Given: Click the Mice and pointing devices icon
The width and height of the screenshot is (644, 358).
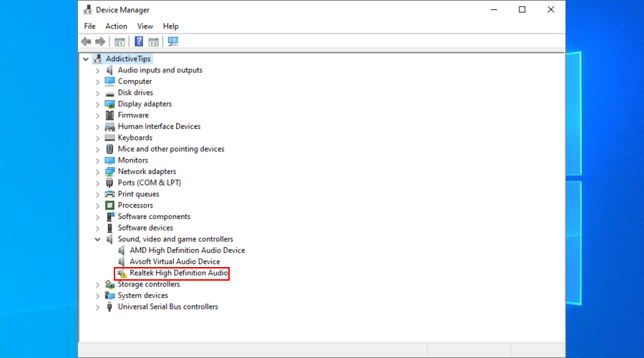Looking at the screenshot, I should click(x=109, y=149).
